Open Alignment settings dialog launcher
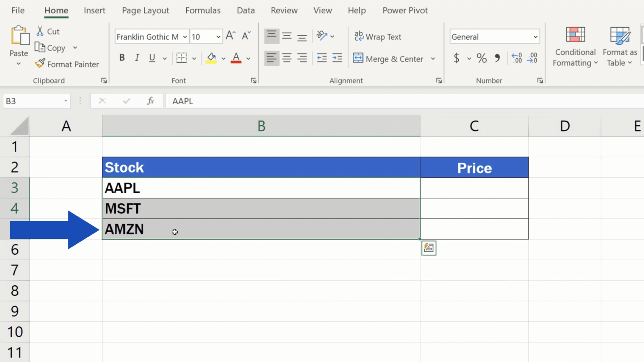 point(439,80)
